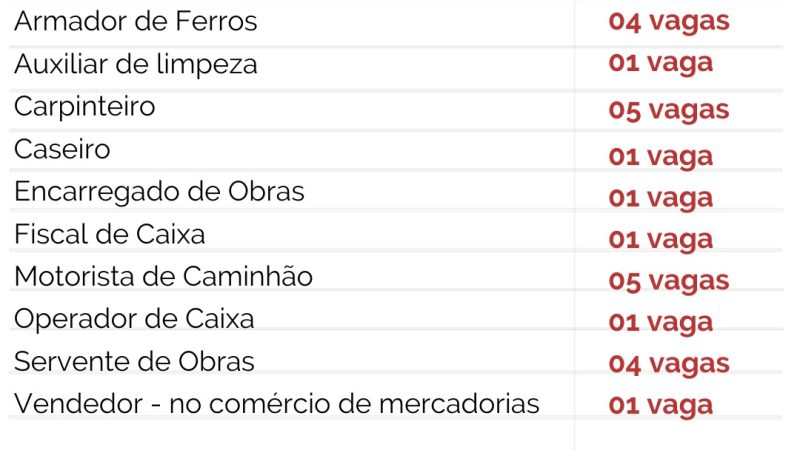Click the "Motorista de Caminhão" entry
The image size is (800, 450).
coord(163,277)
